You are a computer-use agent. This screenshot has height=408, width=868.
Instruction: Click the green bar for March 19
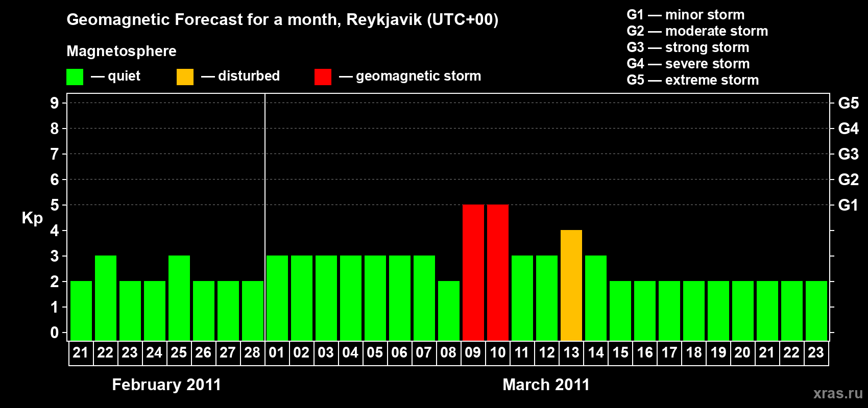tap(718, 311)
